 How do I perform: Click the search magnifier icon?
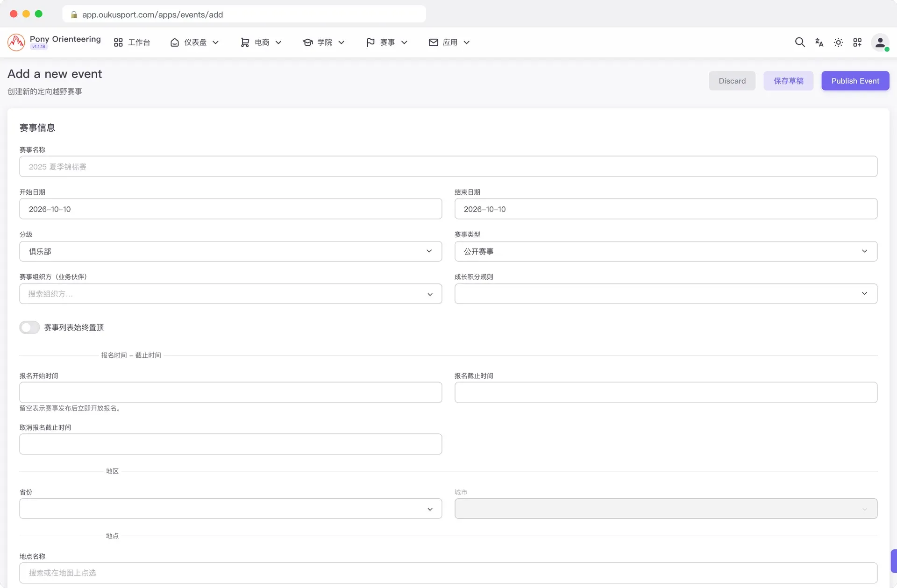[800, 43]
